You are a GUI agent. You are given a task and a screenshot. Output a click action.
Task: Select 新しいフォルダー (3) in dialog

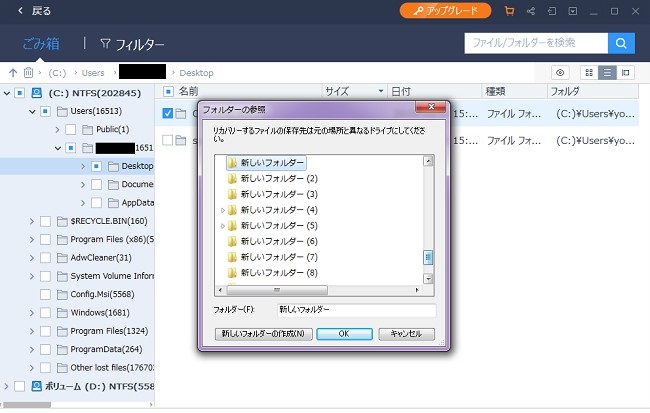click(279, 194)
